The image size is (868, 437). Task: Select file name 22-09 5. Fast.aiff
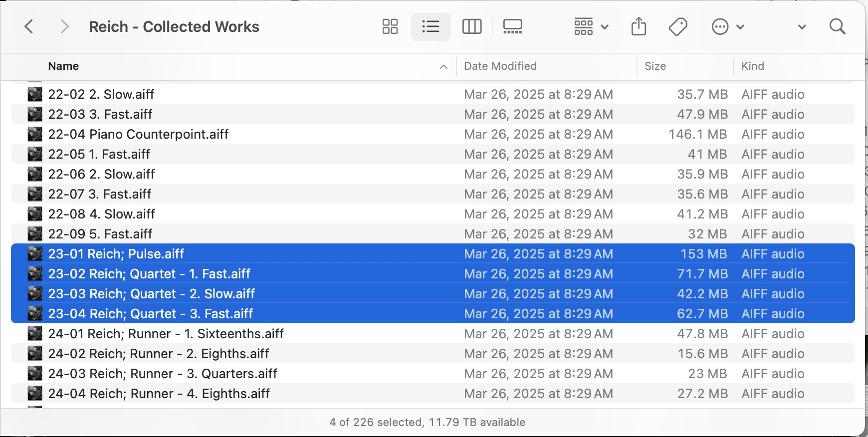coord(100,234)
